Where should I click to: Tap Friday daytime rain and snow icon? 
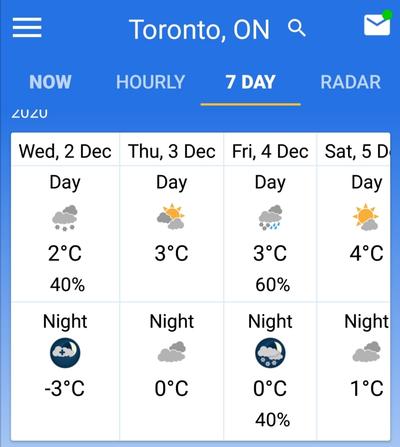(x=270, y=218)
